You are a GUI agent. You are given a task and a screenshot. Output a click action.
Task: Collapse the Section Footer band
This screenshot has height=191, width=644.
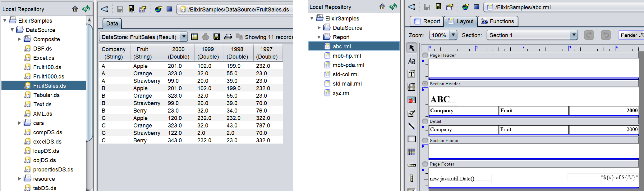[425, 140]
